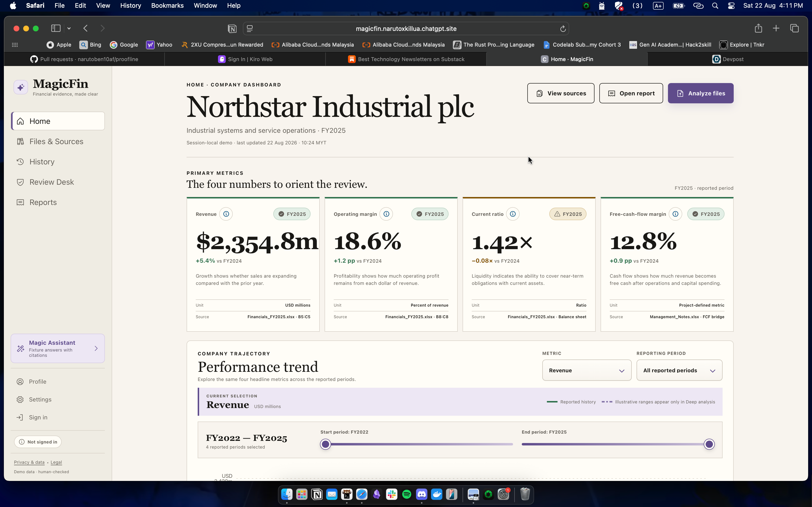The width and height of the screenshot is (812, 507).
Task: Click the Operating margin info icon
Action: pos(386,214)
